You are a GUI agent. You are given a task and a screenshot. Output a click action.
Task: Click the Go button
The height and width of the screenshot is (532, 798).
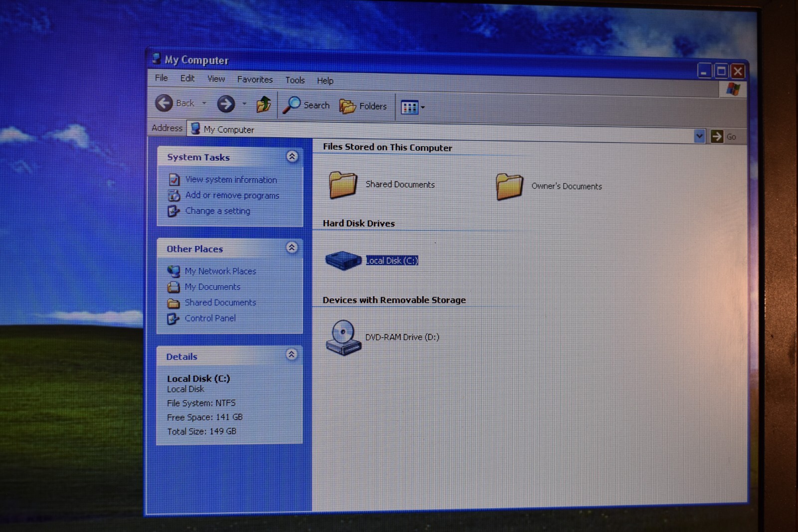coord(724,136)
